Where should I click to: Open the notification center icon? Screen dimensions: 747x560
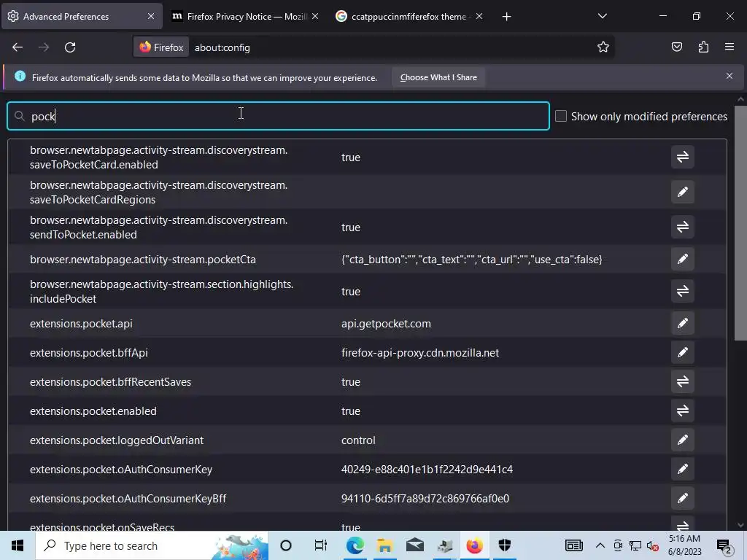724,547
